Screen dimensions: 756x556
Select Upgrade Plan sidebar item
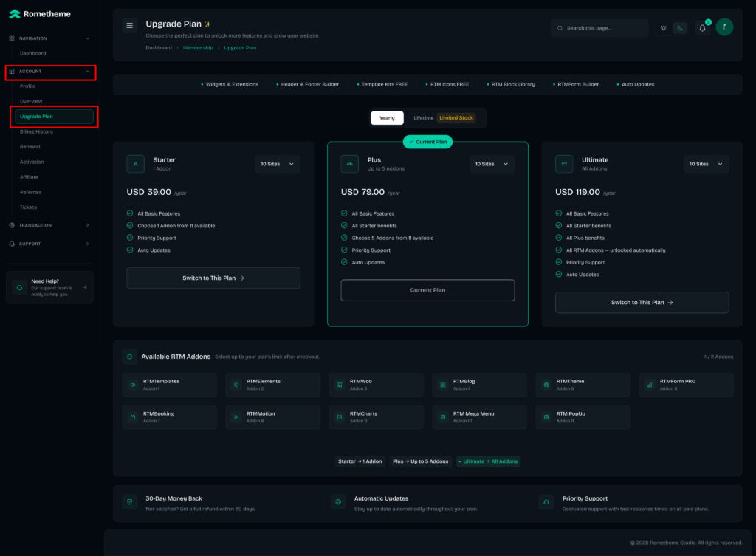coord(54,116)
